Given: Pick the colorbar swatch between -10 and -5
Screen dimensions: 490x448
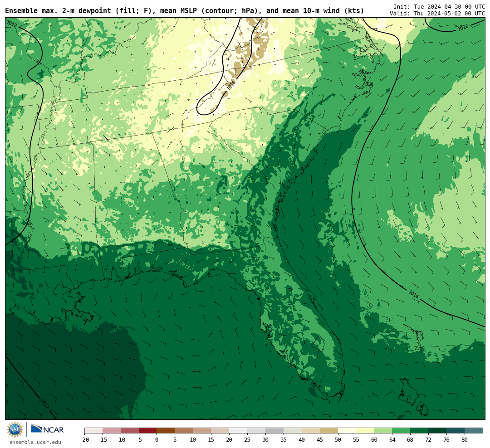Looking at the screenshot, I should tap(130, 431).
